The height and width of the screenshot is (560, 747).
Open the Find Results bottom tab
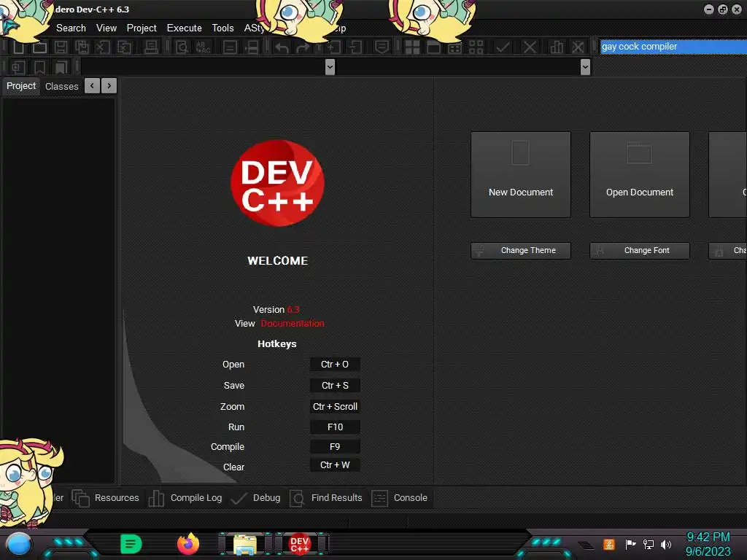click(326, 498)
